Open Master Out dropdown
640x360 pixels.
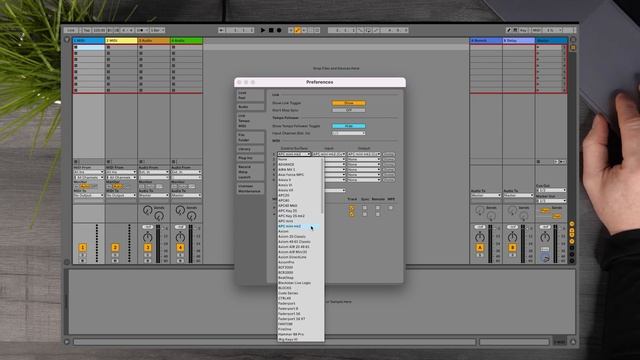(x=551, y=201)
